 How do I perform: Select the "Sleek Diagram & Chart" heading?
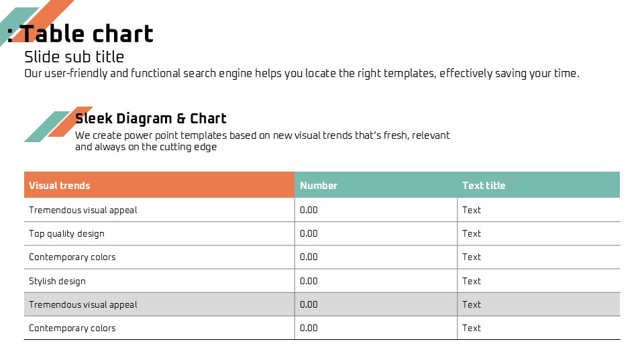(x=151, y=119)
